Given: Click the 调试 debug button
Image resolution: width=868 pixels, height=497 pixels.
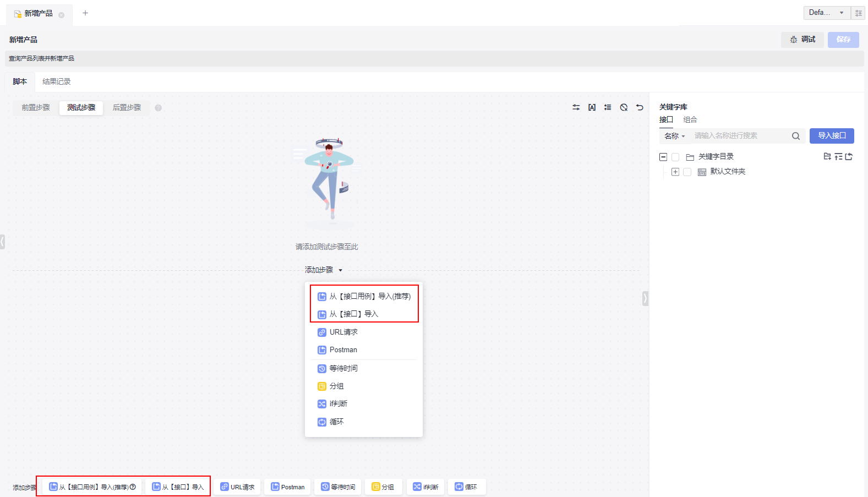Looking at the screenshot, I should coord(803,40).
